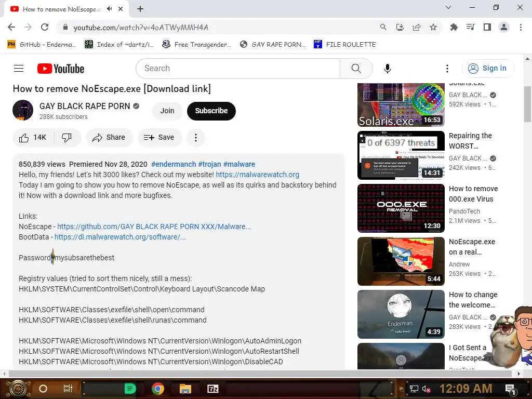This screenshot has height=399, width=532.
Task: Open more actions beside Save
Action: pos(196,137)
